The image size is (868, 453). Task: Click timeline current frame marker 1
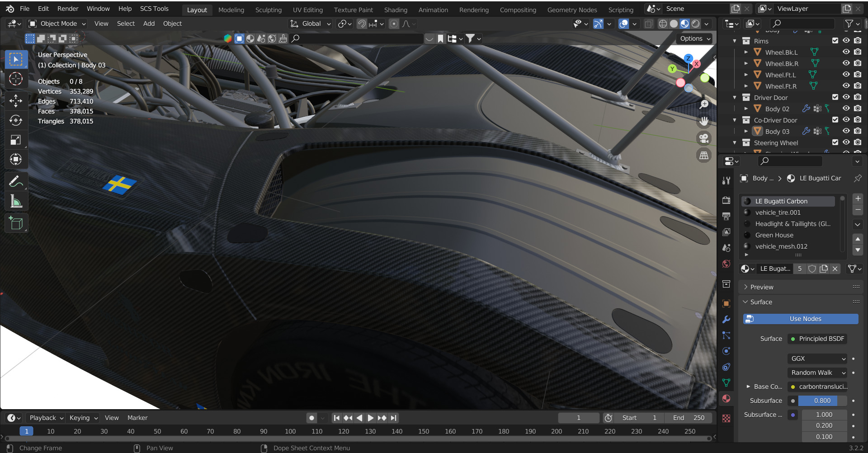(x=27, y=431)
